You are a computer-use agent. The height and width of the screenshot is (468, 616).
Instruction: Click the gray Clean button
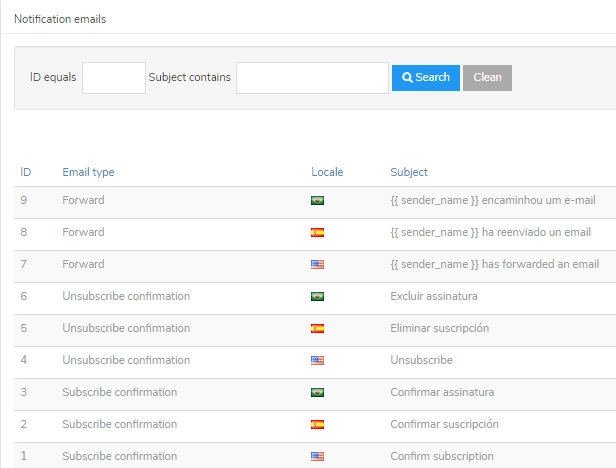click(x=487, y=78)
